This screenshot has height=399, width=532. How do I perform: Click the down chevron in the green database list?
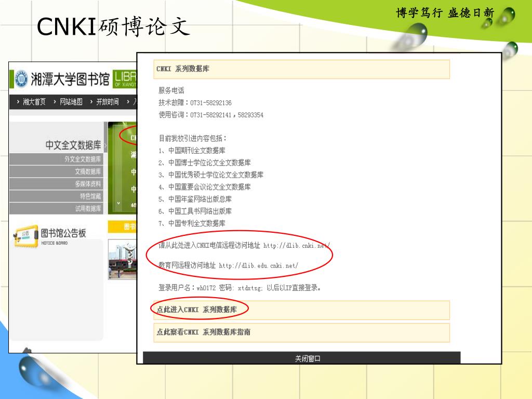point(118,203)
